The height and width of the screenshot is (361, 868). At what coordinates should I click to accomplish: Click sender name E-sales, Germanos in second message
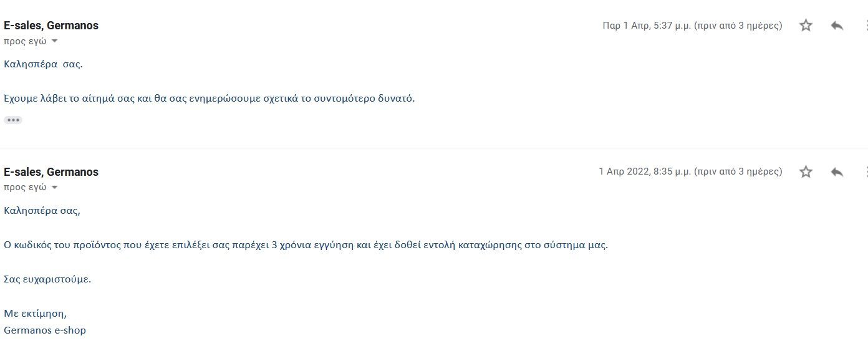[51, 172]
